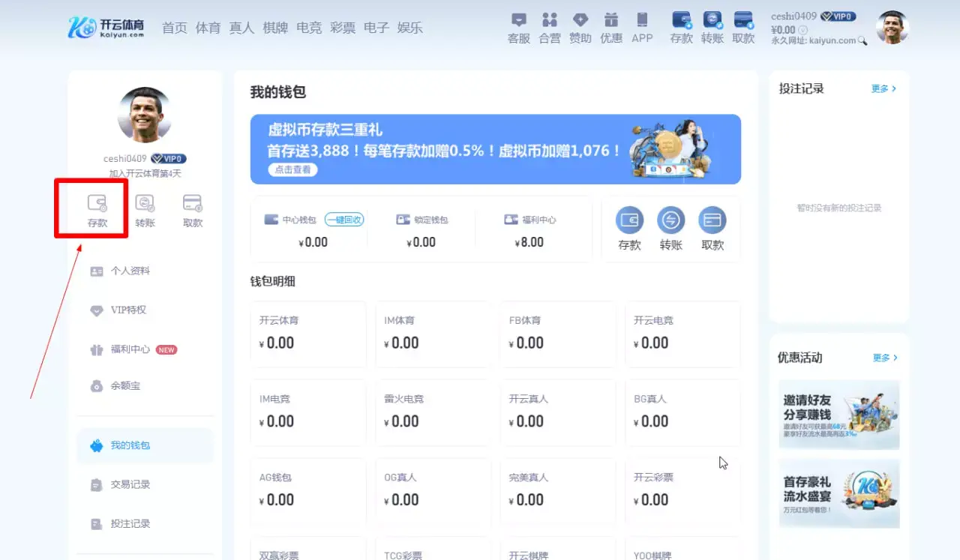
Task: Go to 娱乐 entertainment tab
Action: coord(410,28)
